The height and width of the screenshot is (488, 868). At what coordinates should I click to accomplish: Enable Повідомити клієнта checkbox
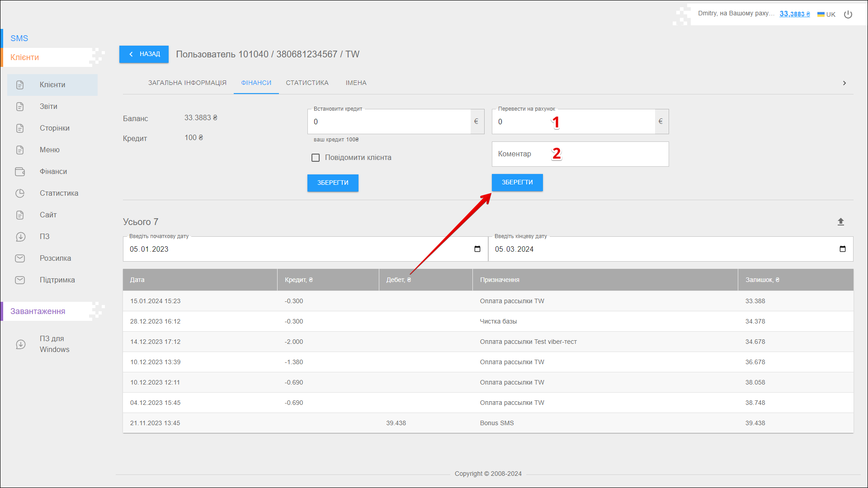(316, 158)
